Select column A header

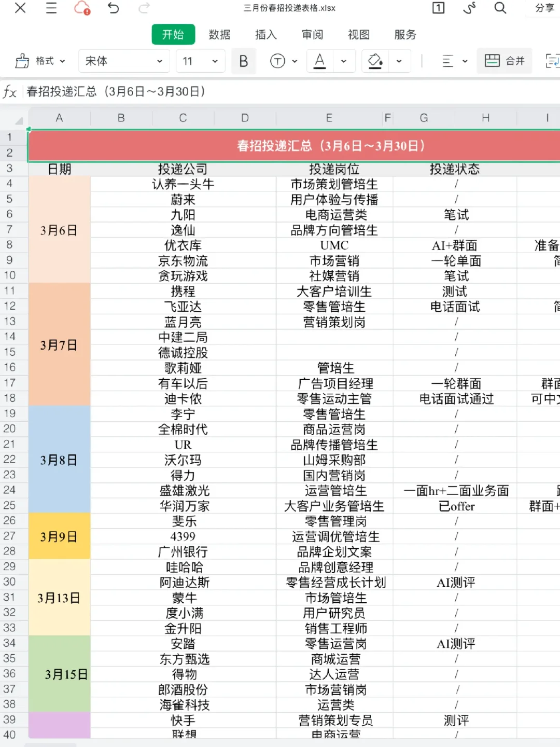[x=59, y=118]
